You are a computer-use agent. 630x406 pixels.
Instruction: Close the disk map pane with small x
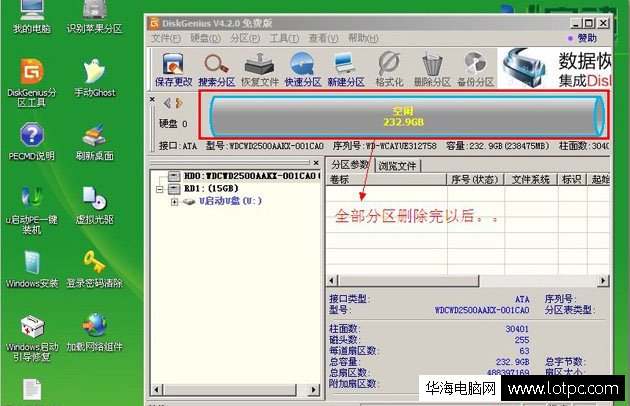click(152, 99)
